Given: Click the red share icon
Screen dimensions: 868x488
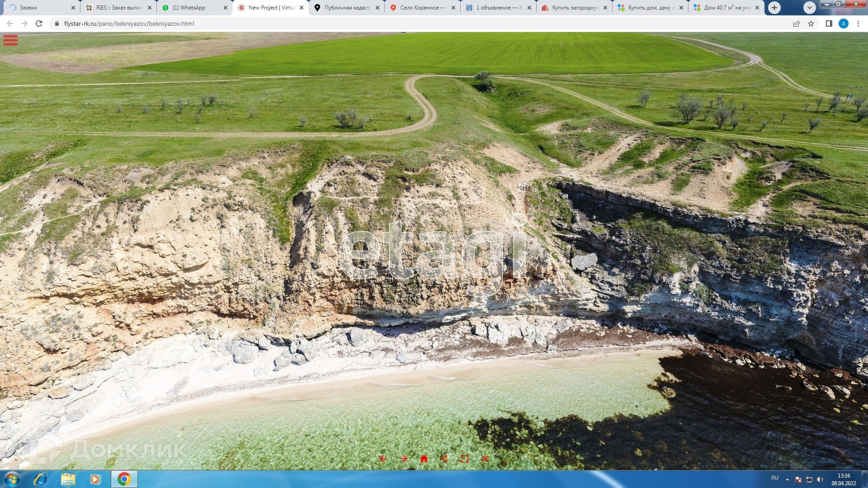Looking at the screenshot, I should click(x=444, y=459).
